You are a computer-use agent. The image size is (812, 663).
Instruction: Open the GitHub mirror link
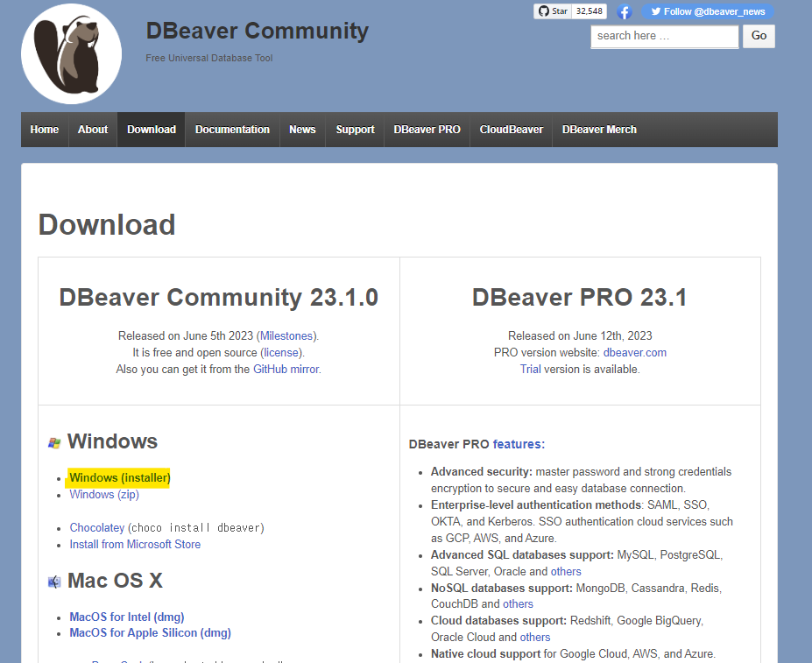pos(286,370)
